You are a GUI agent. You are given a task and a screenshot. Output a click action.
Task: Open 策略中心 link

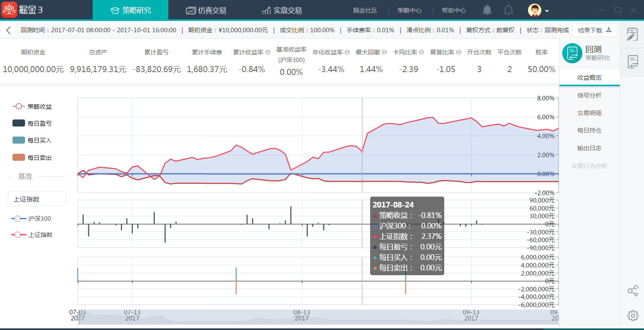pyautogui.click(x=409, y=10)
